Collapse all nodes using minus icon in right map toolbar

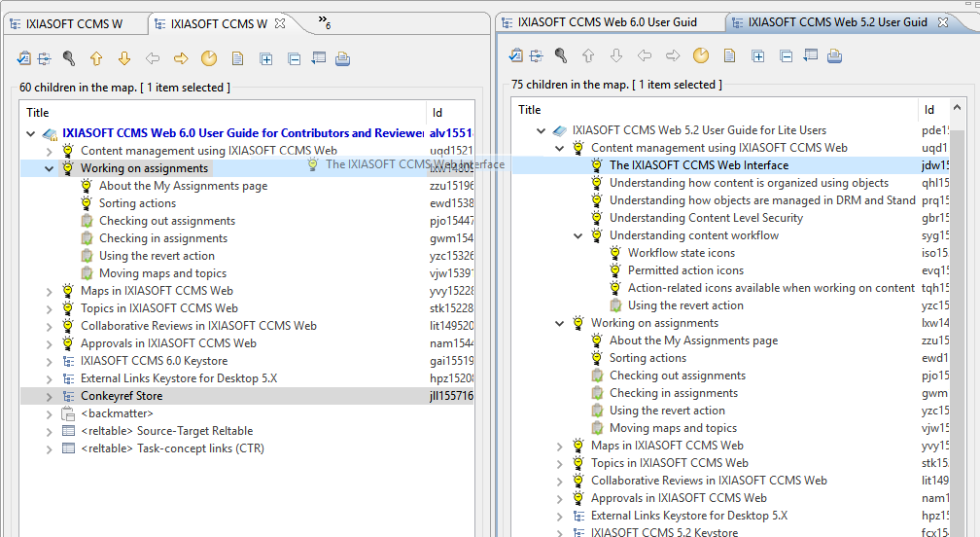tap(787, 56)
